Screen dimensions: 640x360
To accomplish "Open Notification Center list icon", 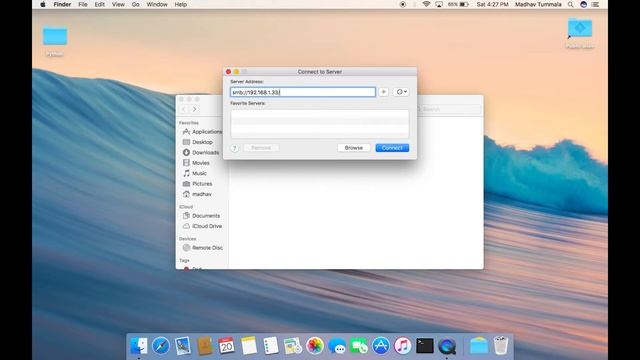I will [596, 4].
